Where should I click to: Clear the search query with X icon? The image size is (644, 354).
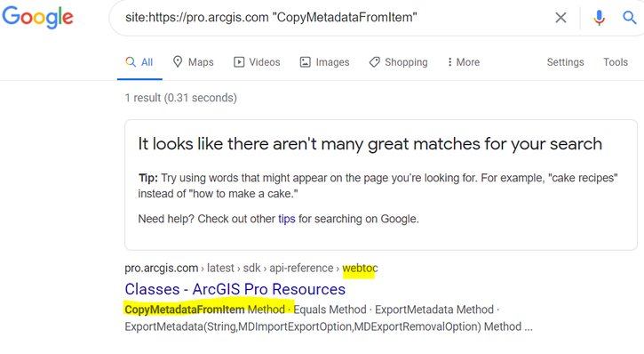tap(561, 18)
